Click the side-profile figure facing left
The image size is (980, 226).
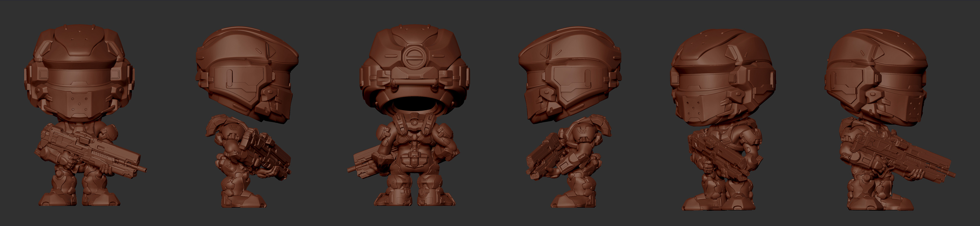point(571,117)
